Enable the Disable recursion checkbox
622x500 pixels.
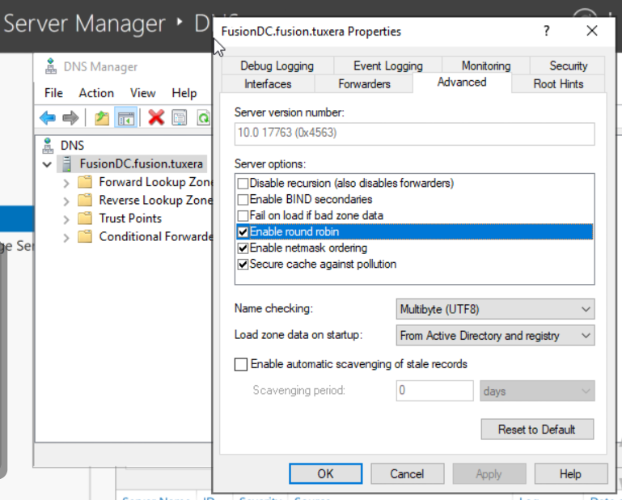[242, 184]
